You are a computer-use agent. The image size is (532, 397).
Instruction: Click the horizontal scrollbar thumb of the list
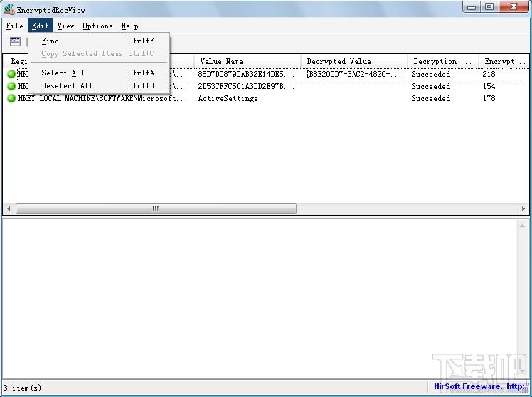[156, 208]
